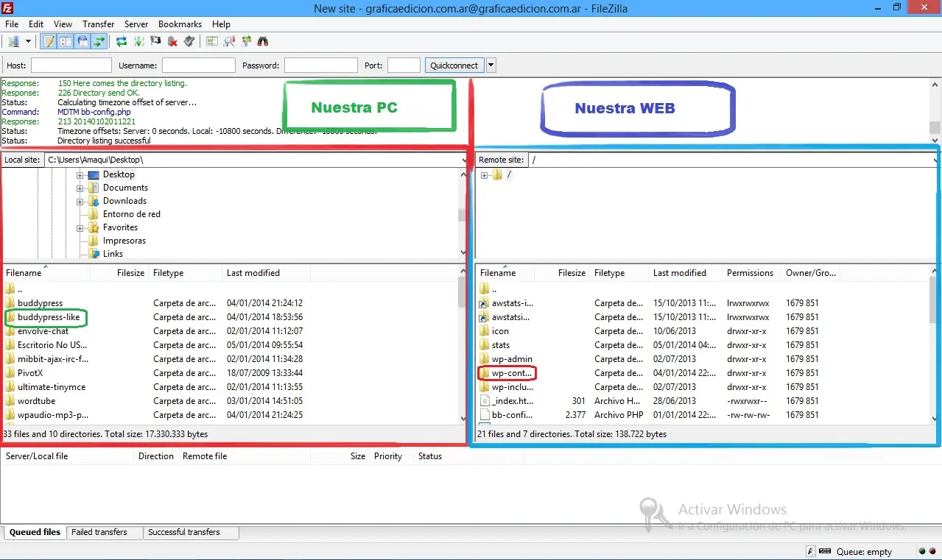Open the Bookmarks menu
This screenshot has height=560, width=942.
coord(180,24)
